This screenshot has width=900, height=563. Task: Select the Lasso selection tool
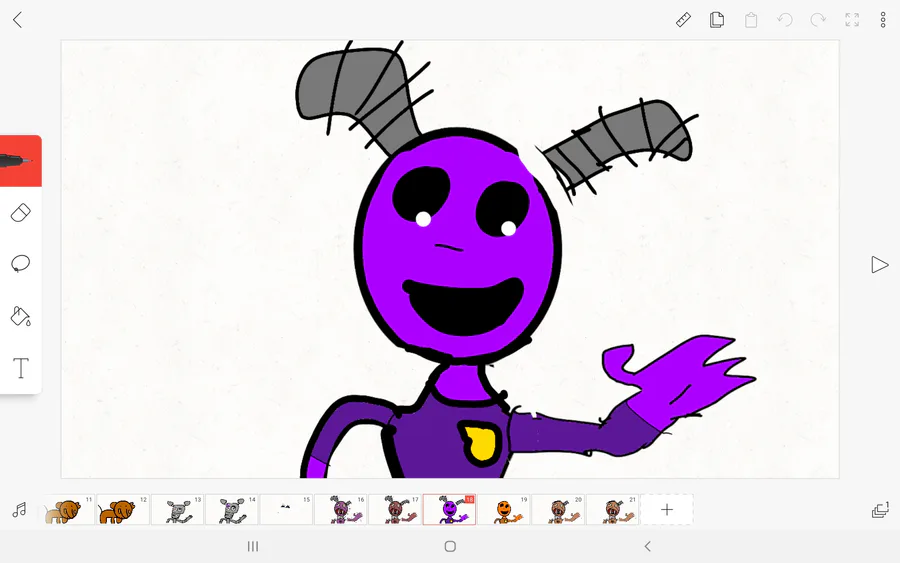pos(21,263)
